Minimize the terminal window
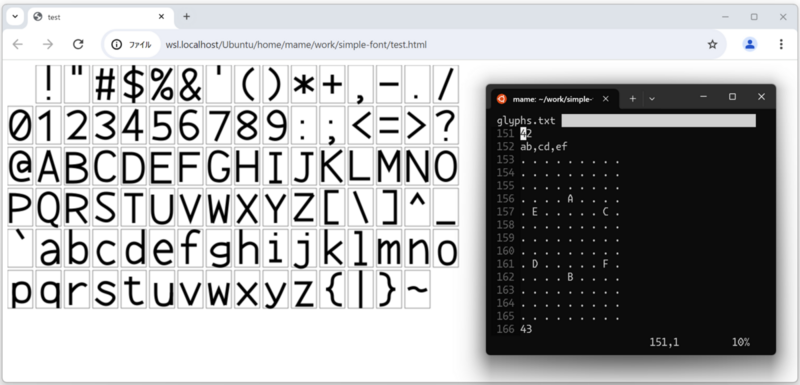 click(704, 97)
